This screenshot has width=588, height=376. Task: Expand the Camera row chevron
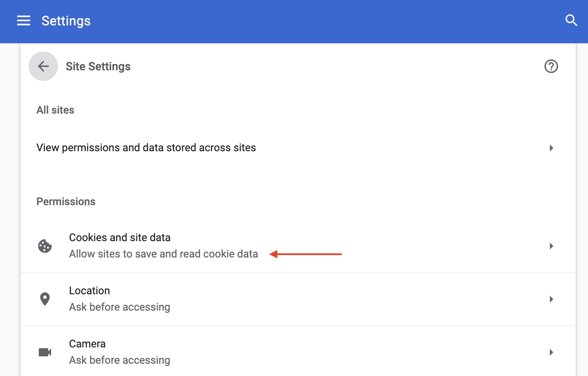click(551, 352)
